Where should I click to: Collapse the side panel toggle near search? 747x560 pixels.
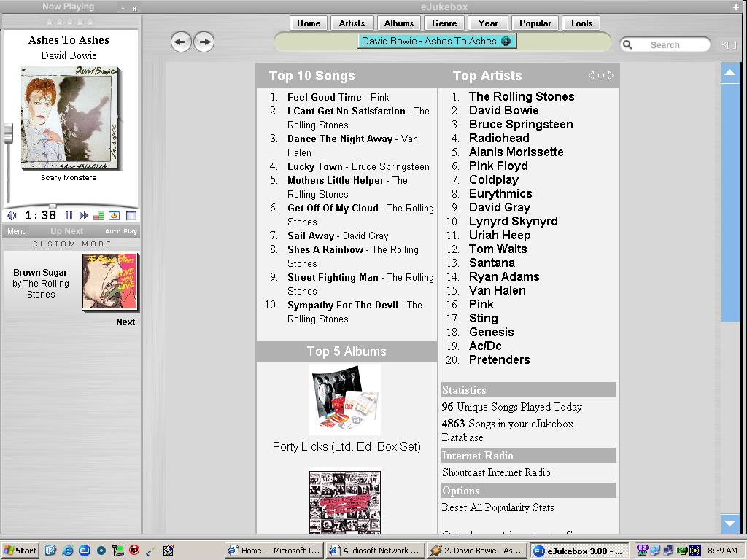point(729,44)
